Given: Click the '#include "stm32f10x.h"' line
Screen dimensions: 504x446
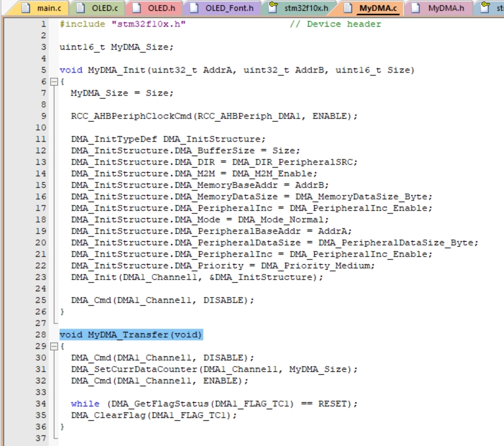Looking at the screenshot, I should pyautogui.click(x=123, y=24).
